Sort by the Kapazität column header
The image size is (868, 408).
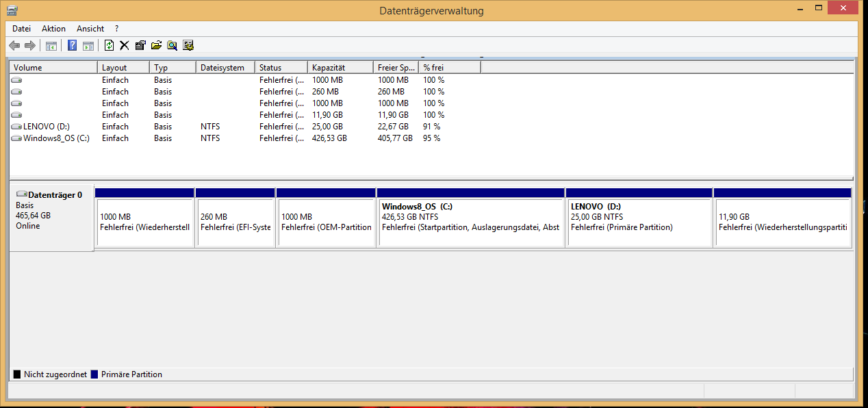(x=341, y=68)
